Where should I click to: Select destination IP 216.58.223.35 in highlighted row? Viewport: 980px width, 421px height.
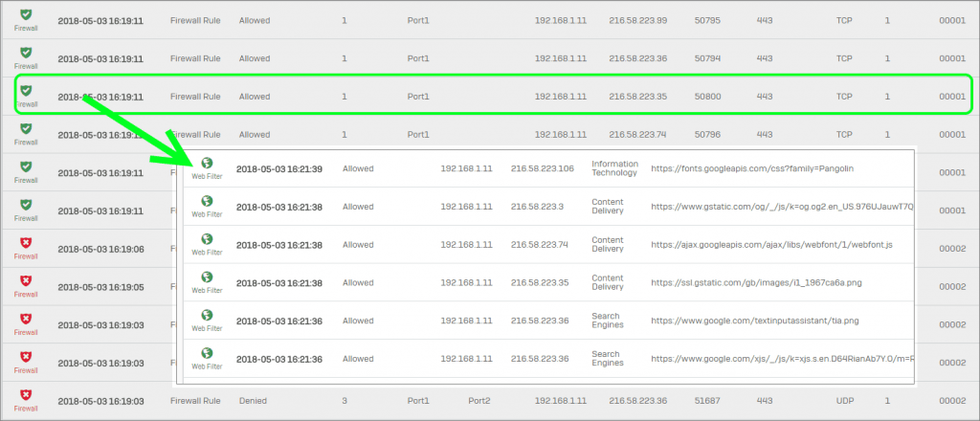click(x=638, y=97)
